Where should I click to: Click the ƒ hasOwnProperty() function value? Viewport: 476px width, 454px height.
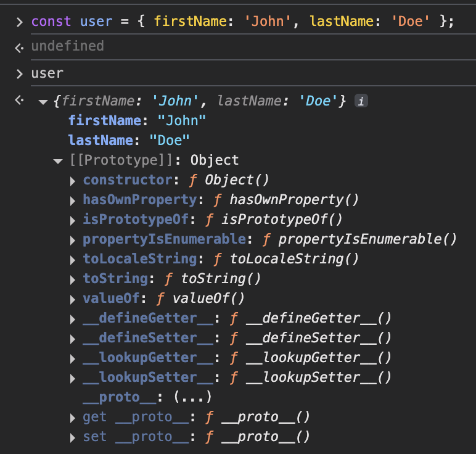tap(286, 199)
